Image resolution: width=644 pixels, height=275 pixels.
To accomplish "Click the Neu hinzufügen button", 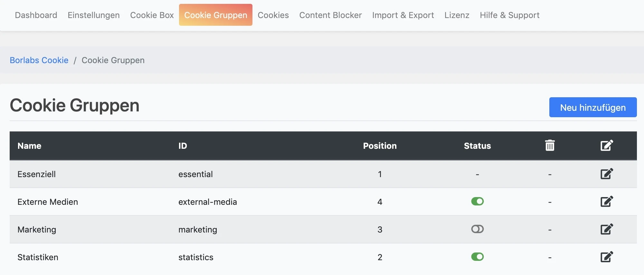I will [x=593, y=107].
